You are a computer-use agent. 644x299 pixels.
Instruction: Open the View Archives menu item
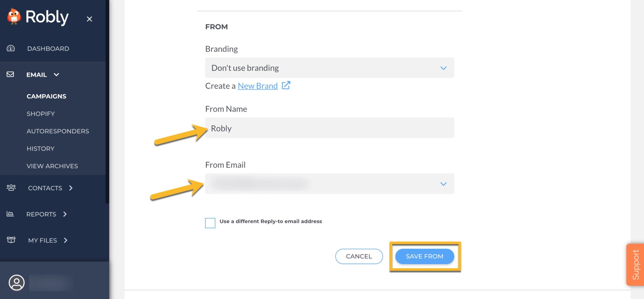coord(52,166)
